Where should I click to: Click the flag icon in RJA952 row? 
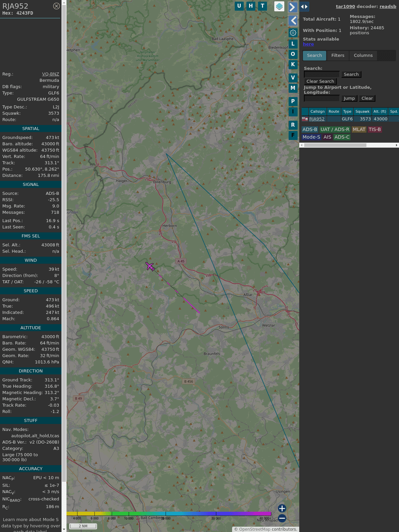[x=305, y=119]
